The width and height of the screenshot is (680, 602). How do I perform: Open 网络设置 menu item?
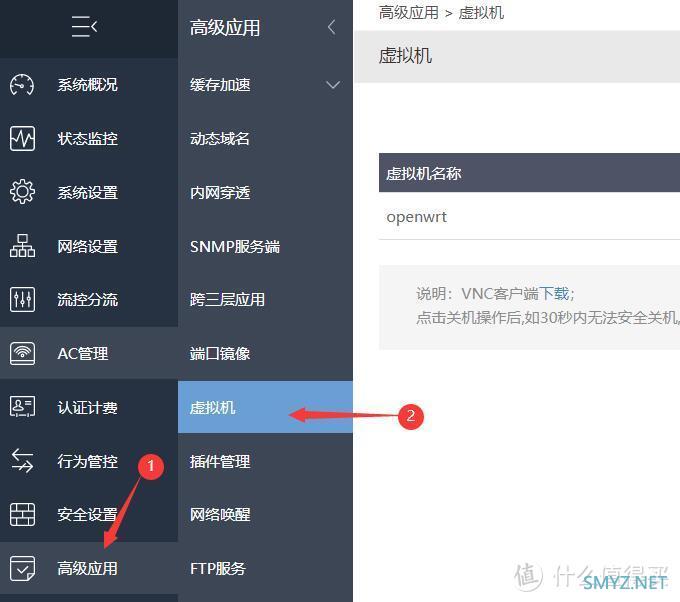click(89, 246)
